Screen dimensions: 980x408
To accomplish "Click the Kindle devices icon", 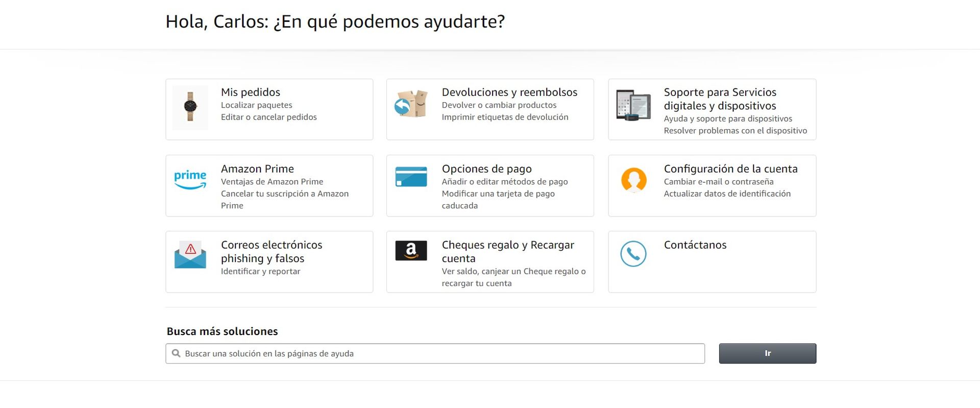I will (x=633, y=105).
